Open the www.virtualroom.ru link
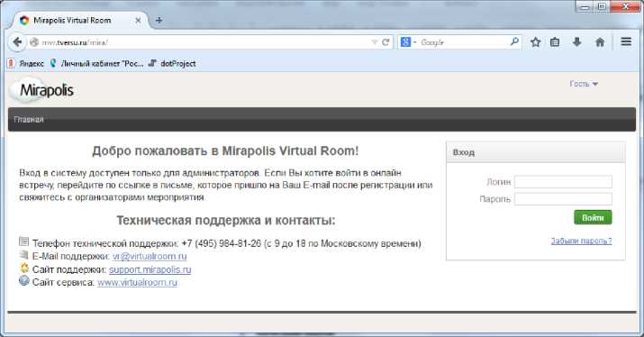Viewport: 644px width, 337px height. pos(137,282)
